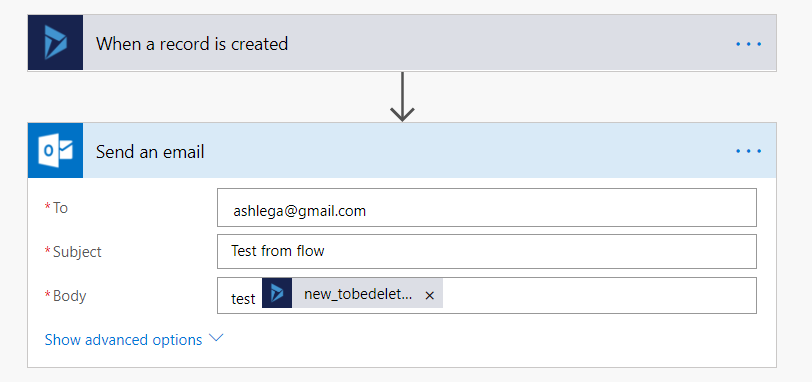This screenshot has width=812, height=382.
Task: Remove the new_tobedelet dynamic content token
Action: pos(429,296)
